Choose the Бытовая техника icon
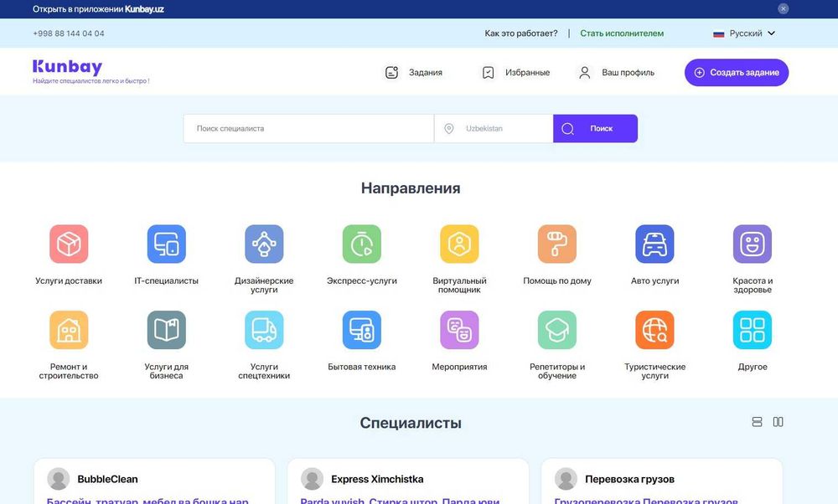 (x=362, y=330)
